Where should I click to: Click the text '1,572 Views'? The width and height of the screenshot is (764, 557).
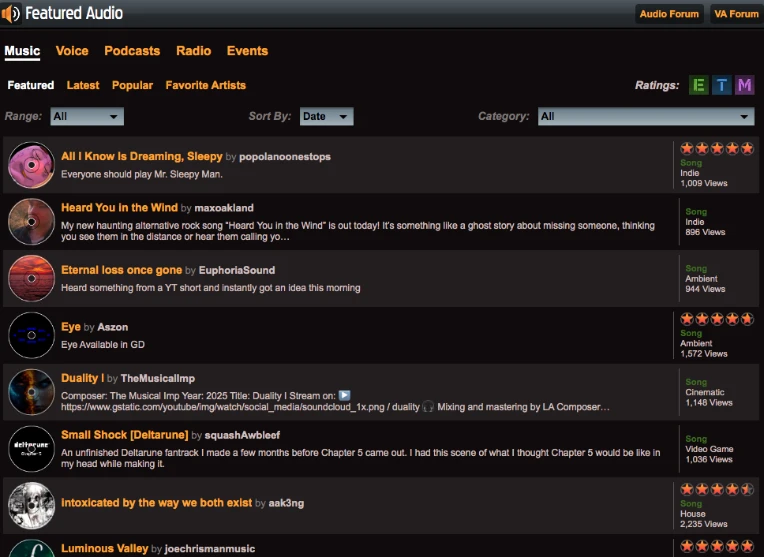[704, 354]
